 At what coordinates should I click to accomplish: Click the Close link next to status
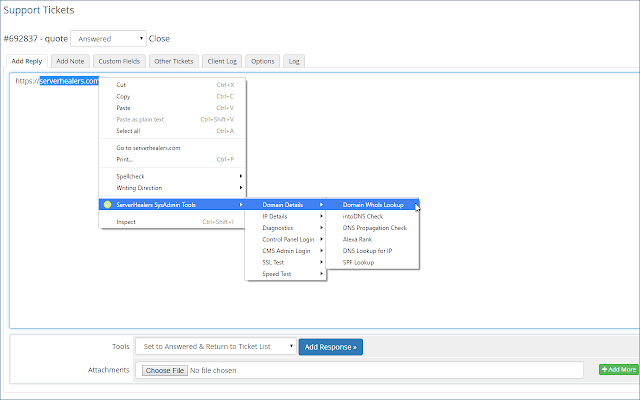point(159,39)
